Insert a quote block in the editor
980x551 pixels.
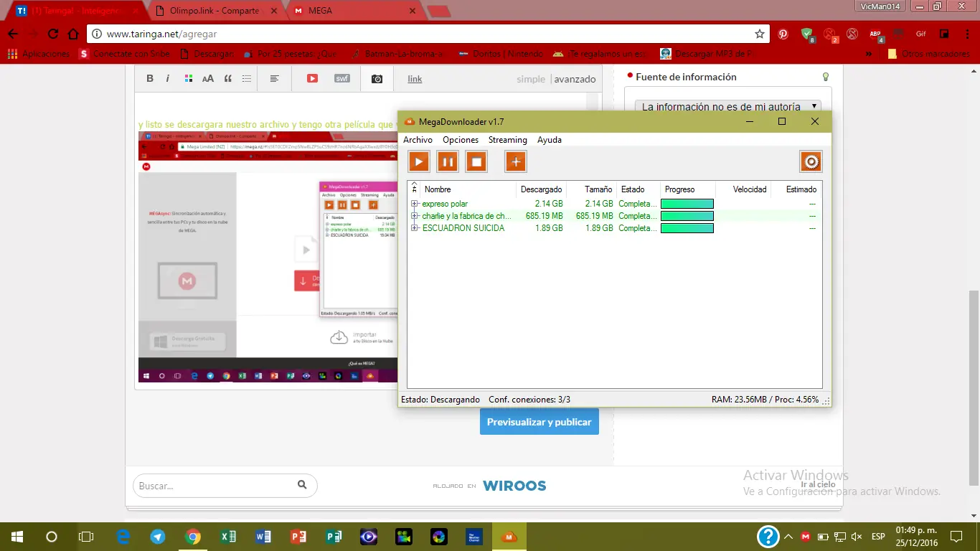tap(228, 79)
